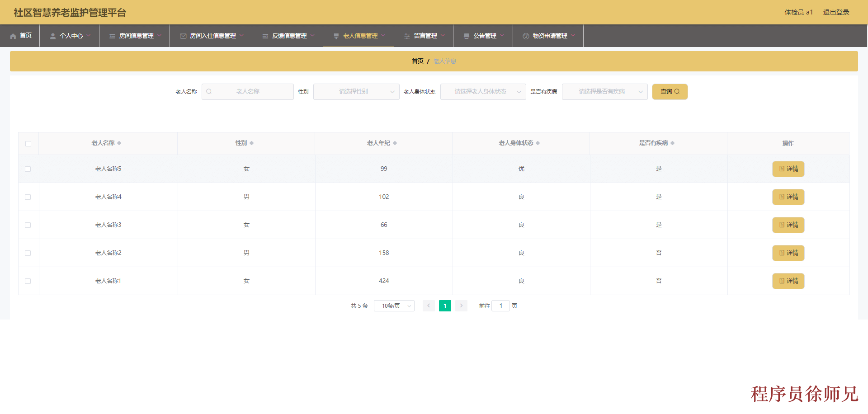Click the sort arrows beside 性别 column
Screen dimensions: 868x414
252,143
